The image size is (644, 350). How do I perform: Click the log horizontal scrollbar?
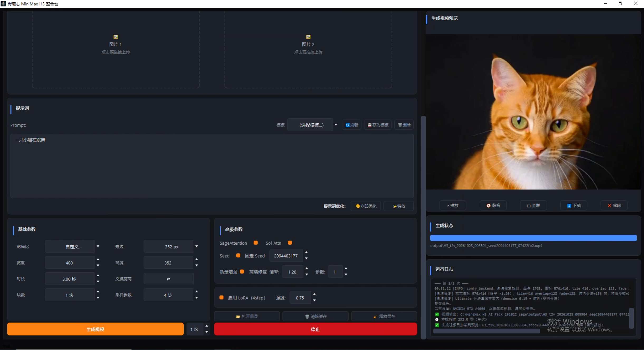tap(486, 331)
